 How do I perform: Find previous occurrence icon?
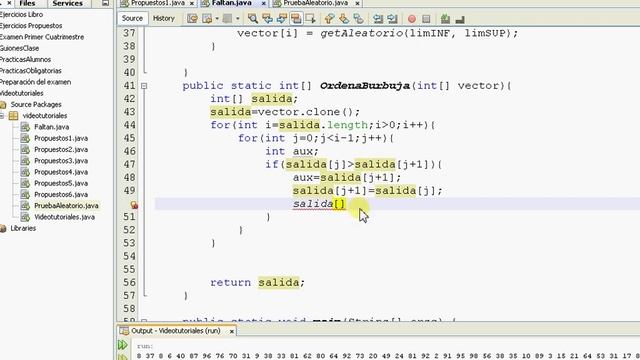(267, 18)
